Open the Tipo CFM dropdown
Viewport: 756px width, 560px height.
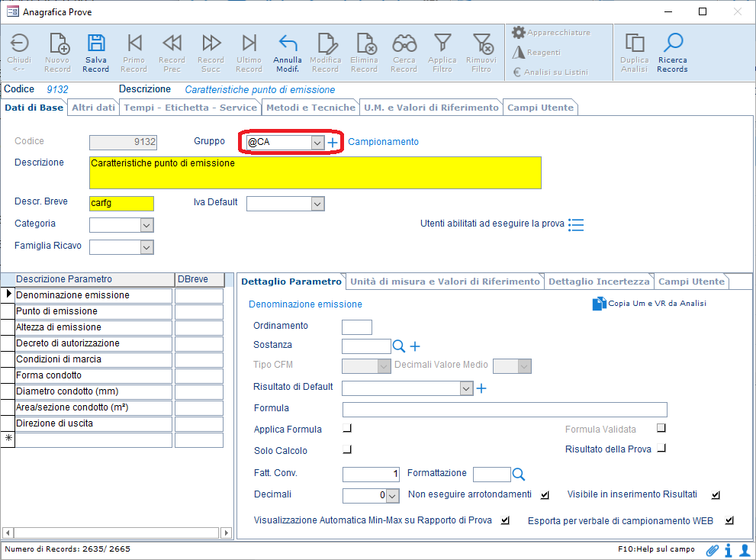tap(384, 366)
